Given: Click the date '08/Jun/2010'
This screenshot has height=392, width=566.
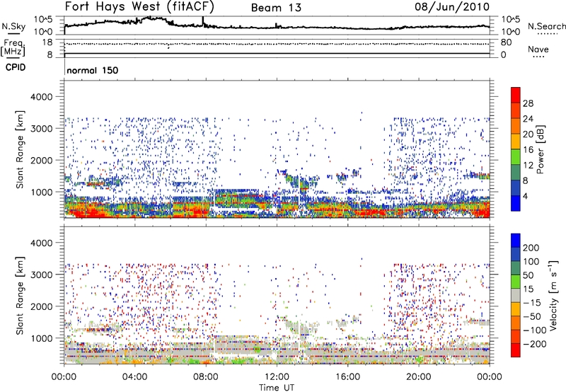Looking at the screenshot, I should [452, 6].
